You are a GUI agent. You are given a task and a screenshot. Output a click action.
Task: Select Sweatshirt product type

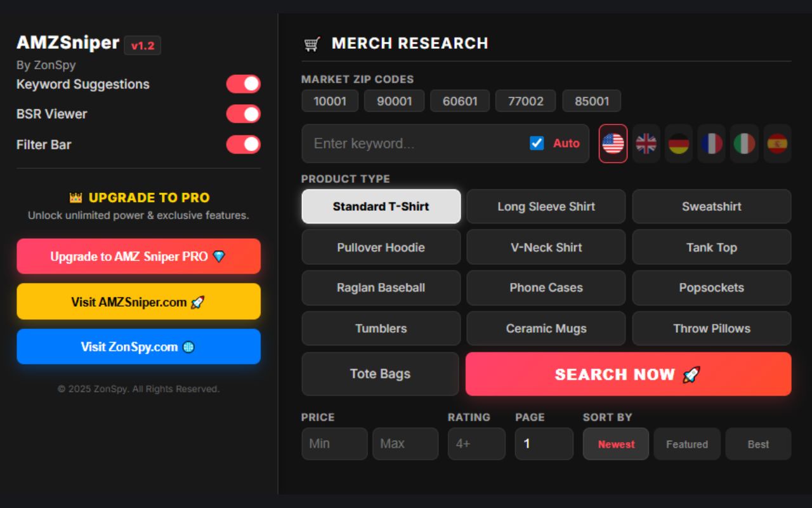coord(712,206)
